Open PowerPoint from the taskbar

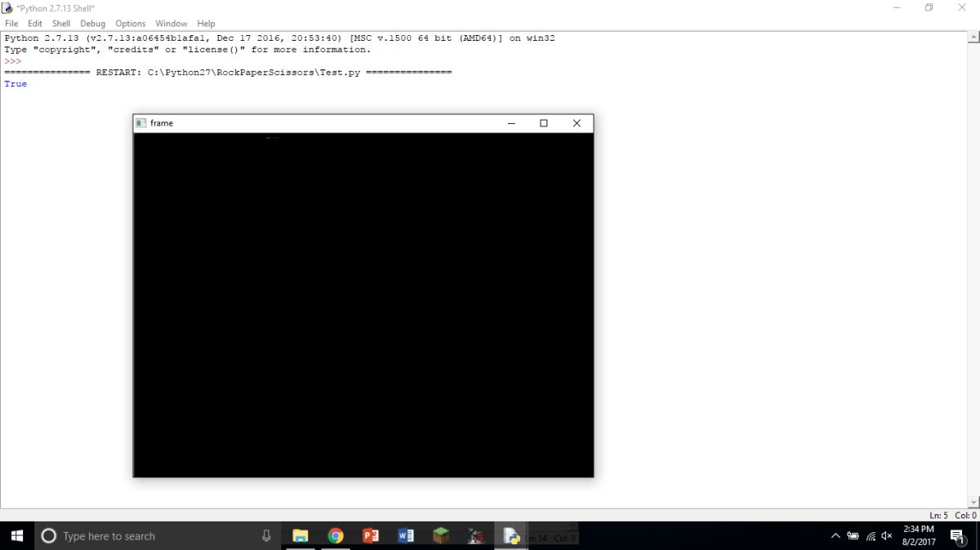[371, 536]
